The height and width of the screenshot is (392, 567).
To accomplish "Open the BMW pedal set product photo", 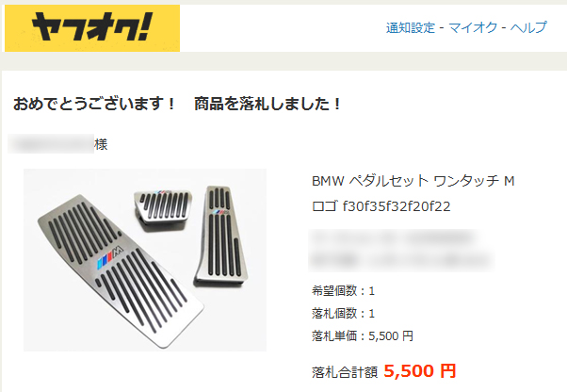I will pyautogui.click(x=145, y=260).
